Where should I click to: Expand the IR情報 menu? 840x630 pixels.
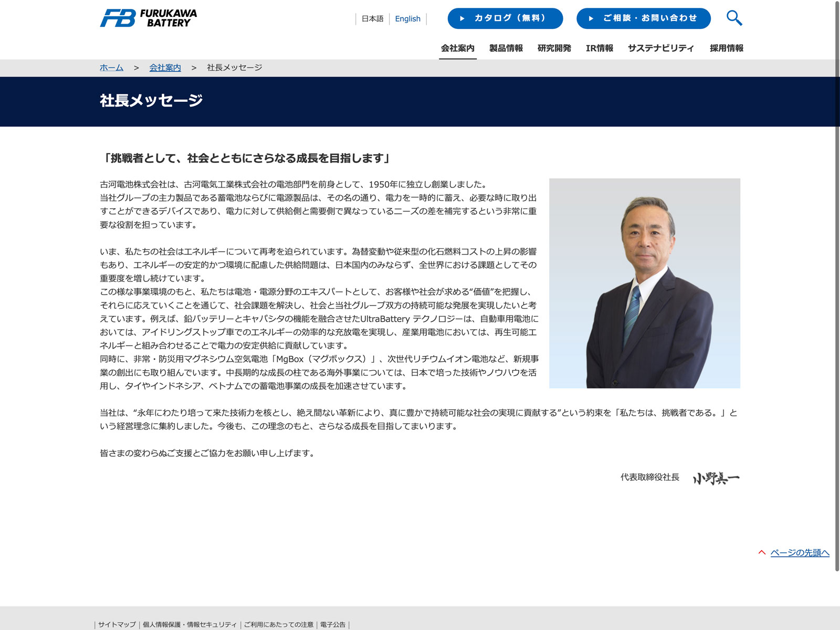point(599,48)
